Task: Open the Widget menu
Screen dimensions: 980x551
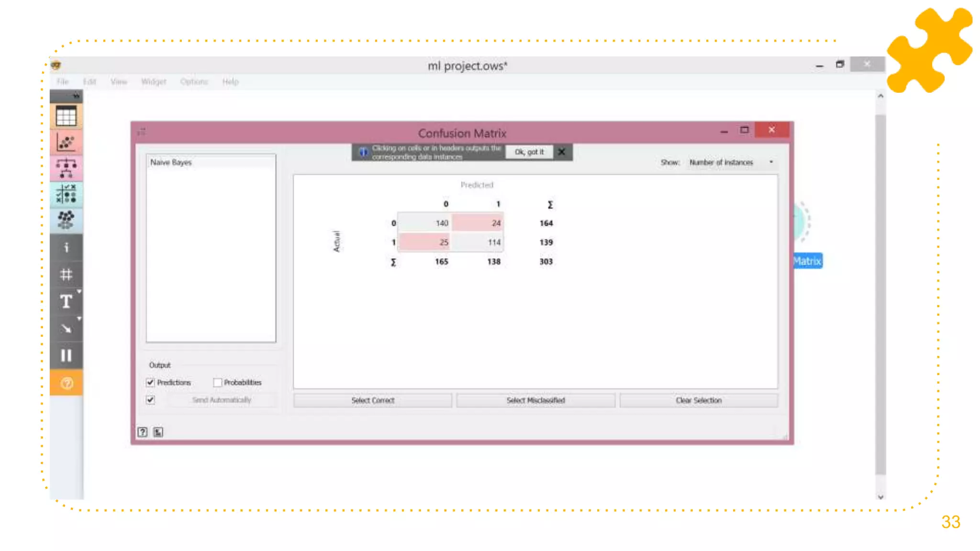Action: click(154, 82)
